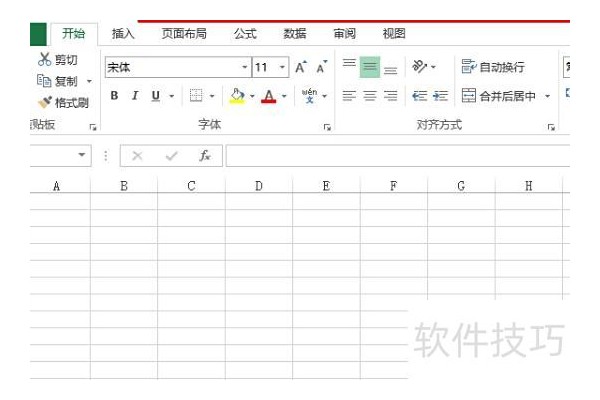Open the View (视图) tab
This screenshot has height=400, width=600.
coord(394,34)
